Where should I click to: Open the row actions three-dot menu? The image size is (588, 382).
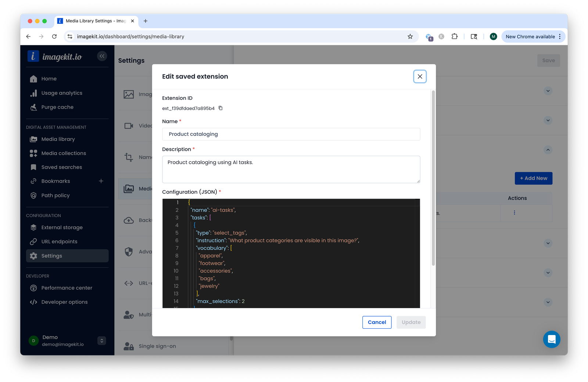514,213
